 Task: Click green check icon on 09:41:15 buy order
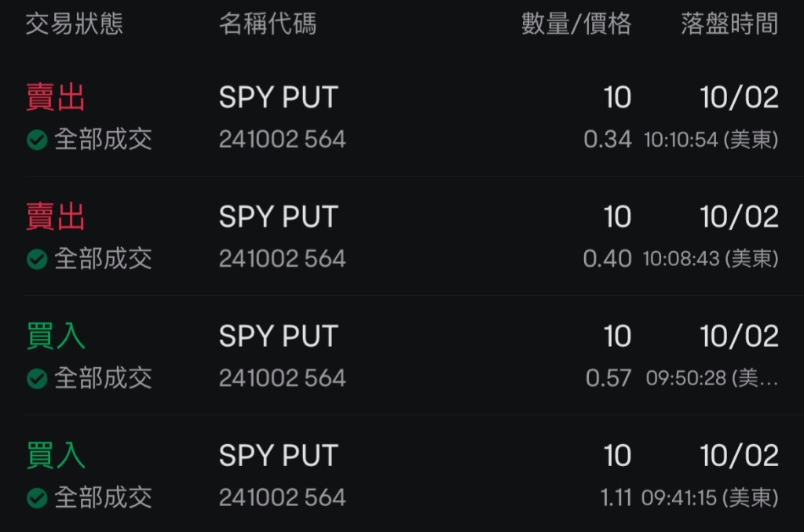(x=37, y=498)
